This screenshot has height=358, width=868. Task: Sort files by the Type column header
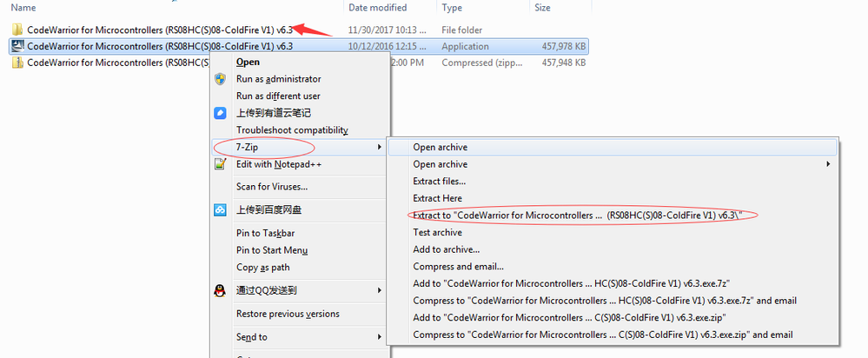[452, 7]
